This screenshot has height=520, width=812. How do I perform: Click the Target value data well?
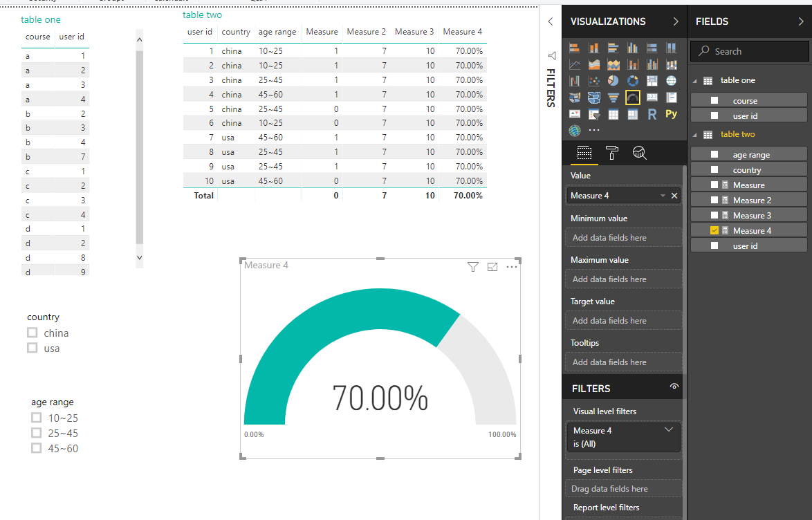[x=623, y=321]
